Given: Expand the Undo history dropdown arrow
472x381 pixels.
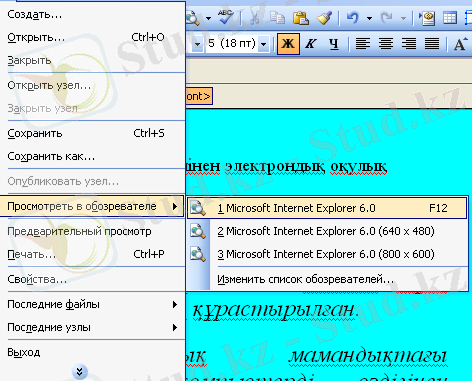Looking at the screenshot, I should [369, 18].
